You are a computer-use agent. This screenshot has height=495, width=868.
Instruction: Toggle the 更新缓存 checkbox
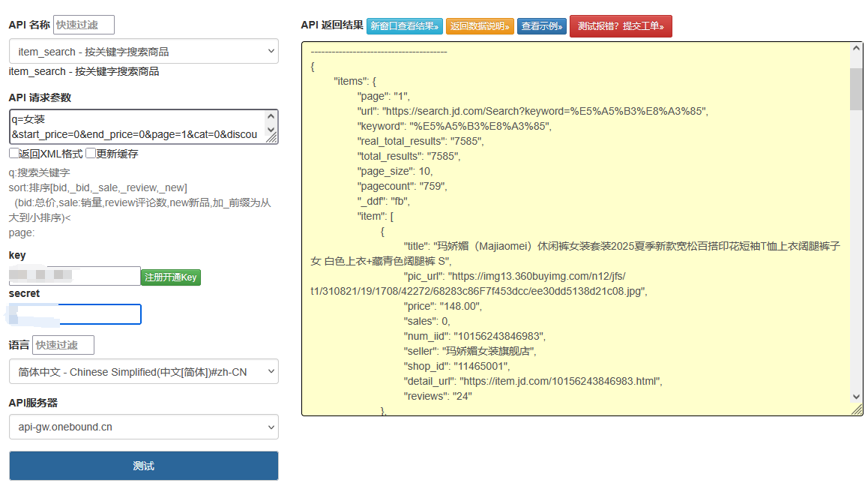(x=91, y=154)
